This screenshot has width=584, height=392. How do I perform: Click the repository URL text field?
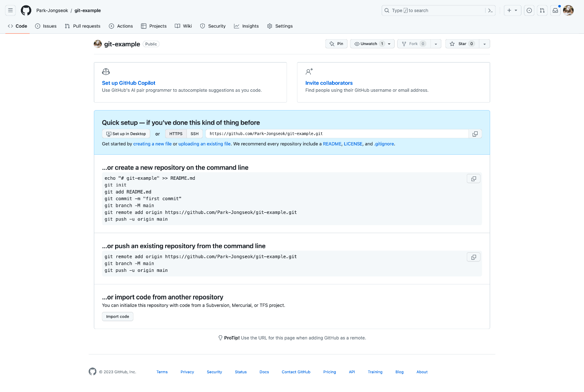click(337, 134)
